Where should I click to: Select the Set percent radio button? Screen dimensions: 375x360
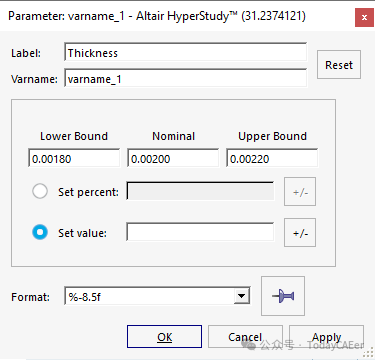tap(40, 191)
